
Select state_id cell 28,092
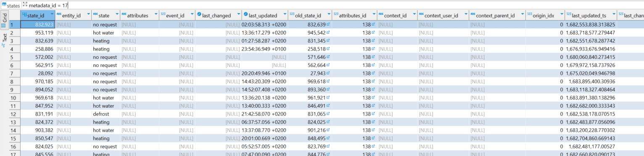point(38,74)
